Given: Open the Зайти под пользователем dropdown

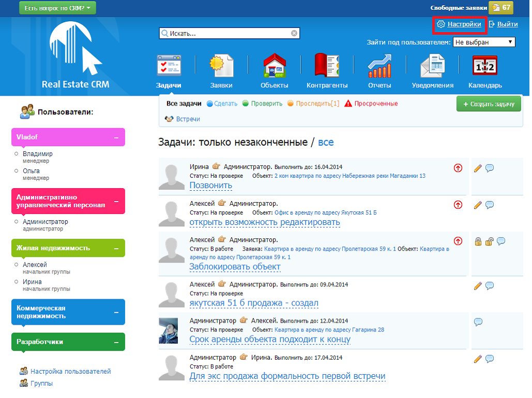Looking at the screenshot, I should 484,42.
